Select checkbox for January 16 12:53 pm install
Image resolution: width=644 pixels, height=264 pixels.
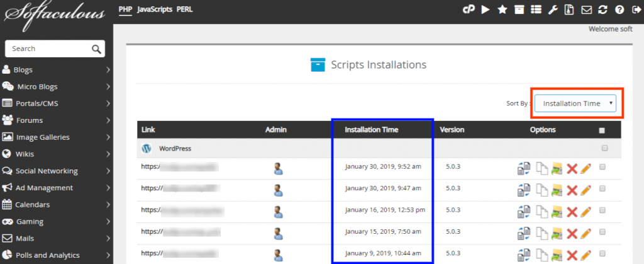[602, 210]
